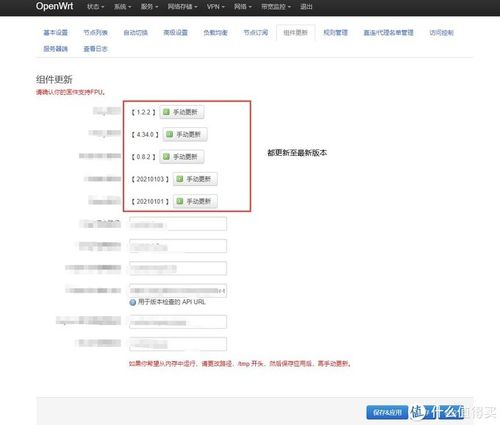500x425 pixels.
Task: Open the 状态 dropdown menu
Action: [x=96, y=6]
